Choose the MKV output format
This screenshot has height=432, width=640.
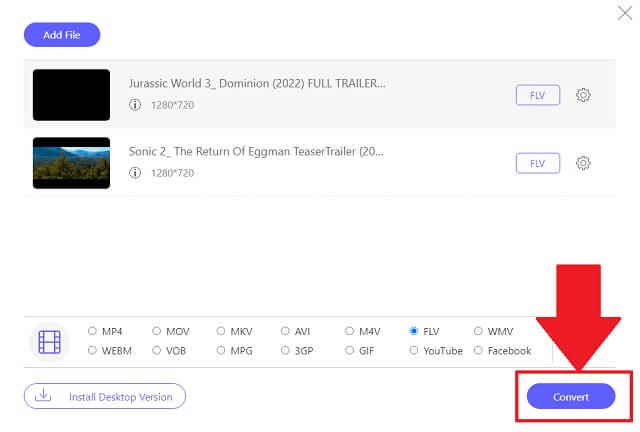click(222, 331)
